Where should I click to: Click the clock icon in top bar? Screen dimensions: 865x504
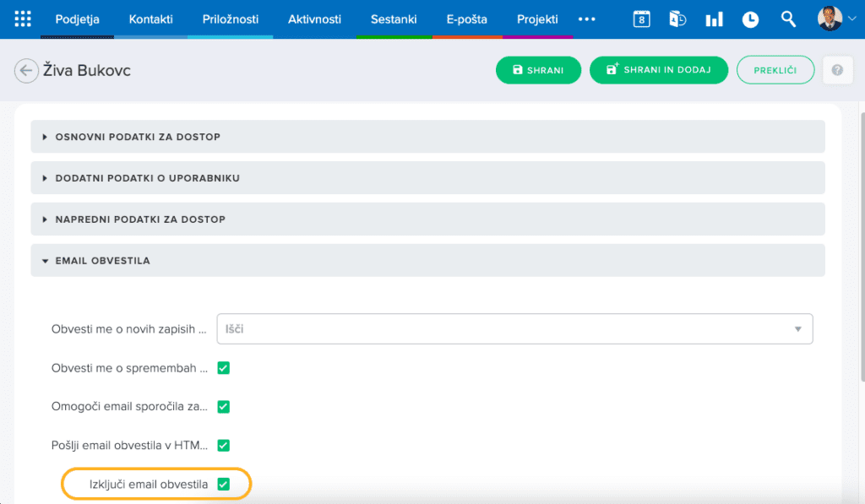pos(750,19)
